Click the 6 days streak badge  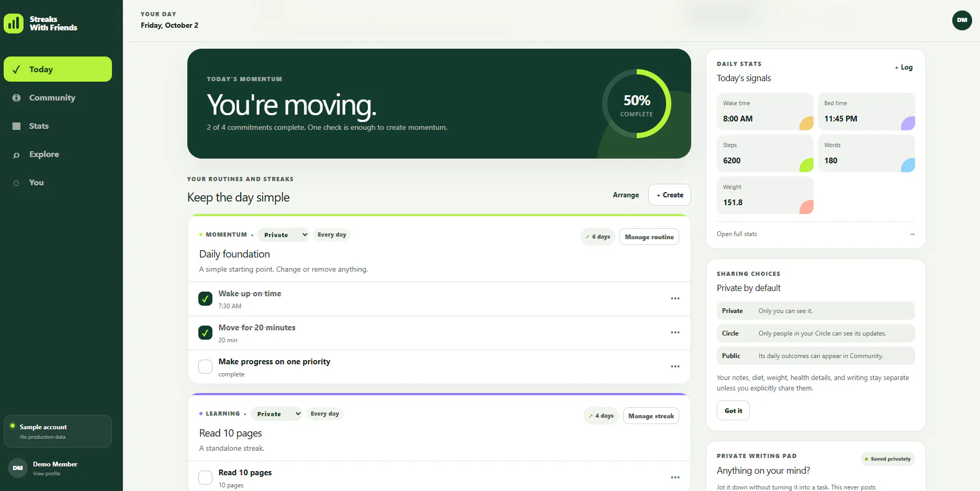[x=598, y=237]
